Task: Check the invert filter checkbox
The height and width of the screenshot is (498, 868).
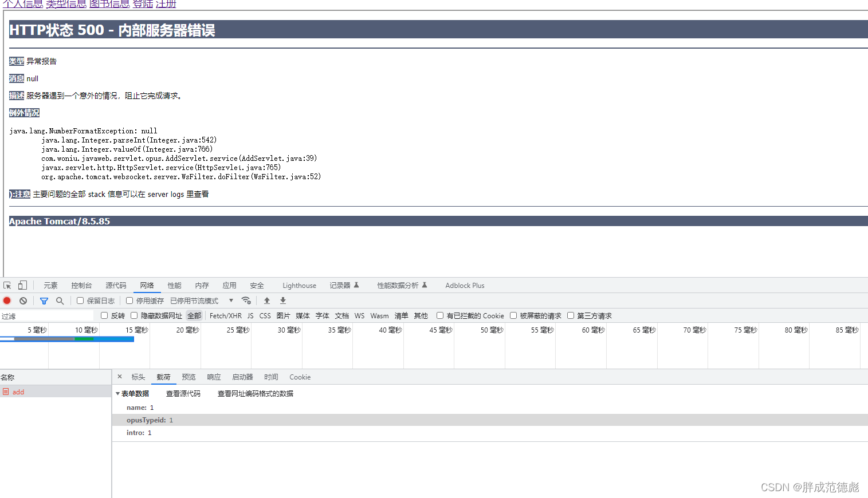Action: coord(104,315)
